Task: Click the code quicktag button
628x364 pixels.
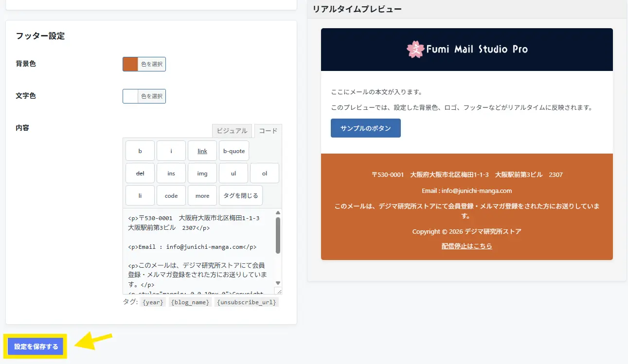Action: 171,196
